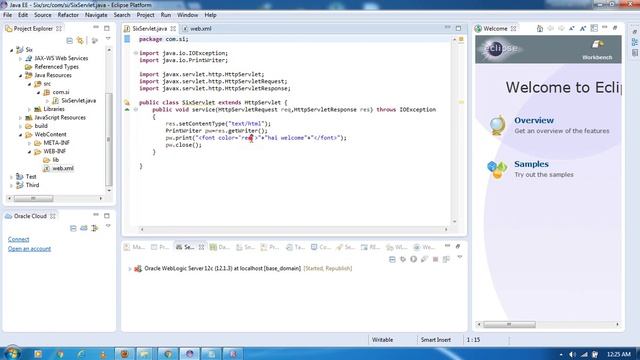Image resolution: width=640 pixels, height=360 pixels.
Task: Open the Source menu
Action: tap(42, 15)
